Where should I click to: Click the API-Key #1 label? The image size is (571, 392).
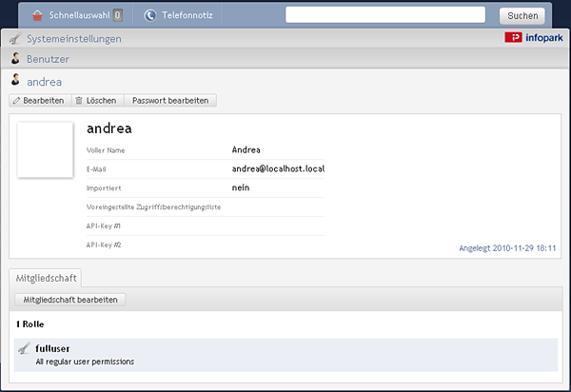coord(104,226)
